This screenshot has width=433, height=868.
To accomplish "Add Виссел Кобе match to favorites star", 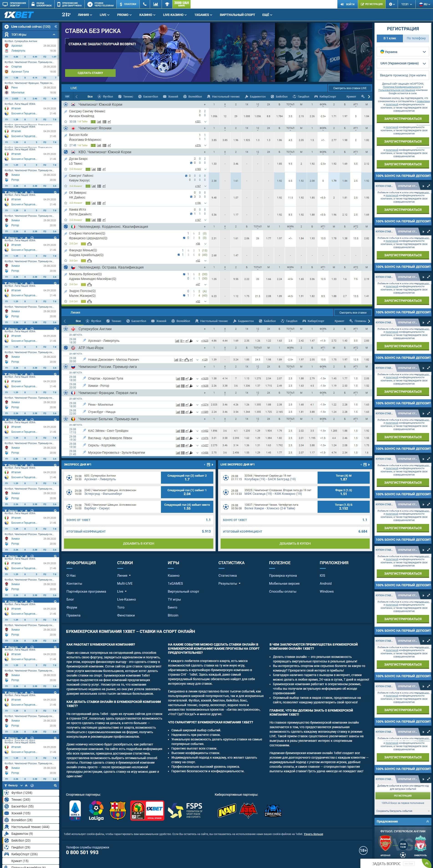I will coord(66,146).
